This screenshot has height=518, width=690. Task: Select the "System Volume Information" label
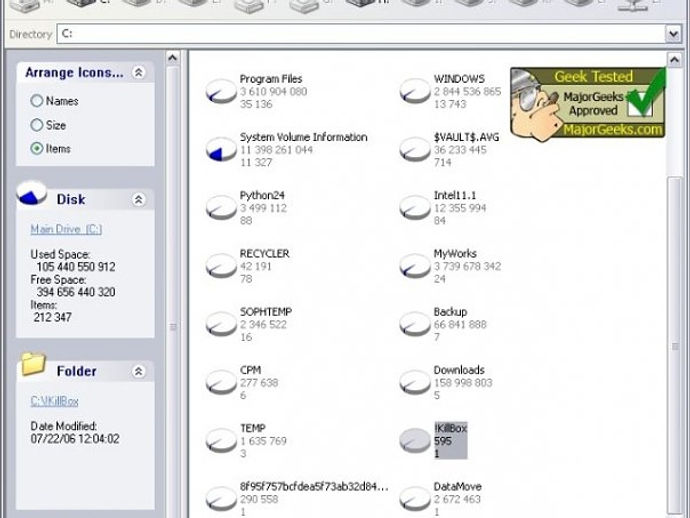(304, 137)
